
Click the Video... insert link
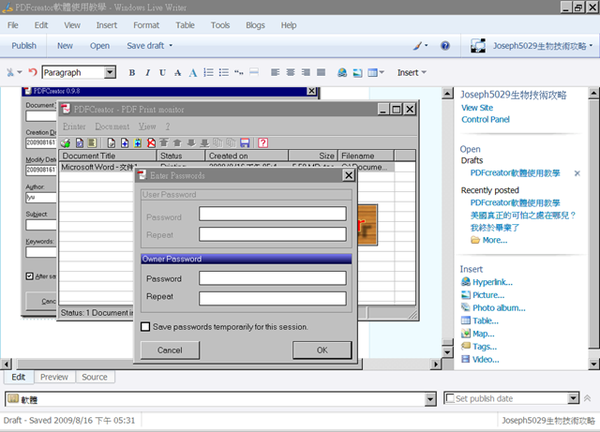(486, 360)
